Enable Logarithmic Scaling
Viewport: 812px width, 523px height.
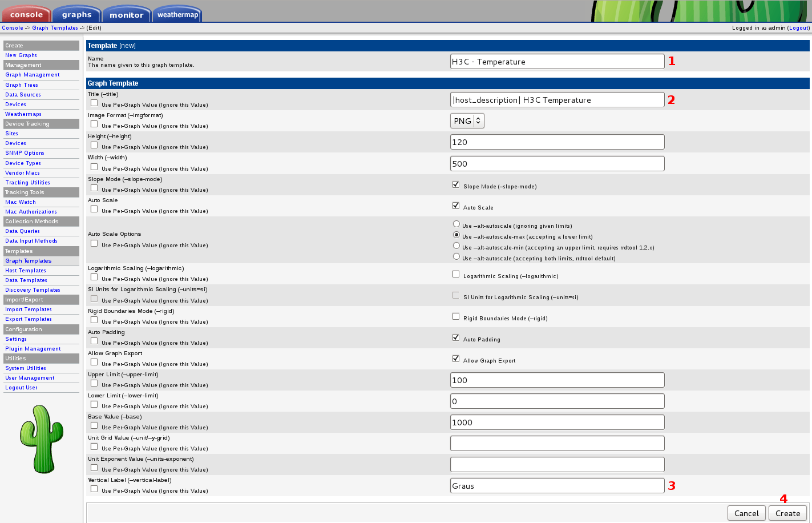click(x=455, y=273)
